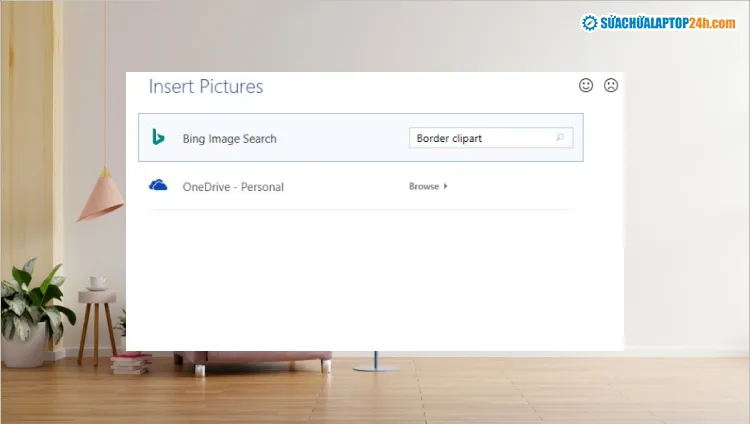Screen dimensions: 750x424
Task: Click empty space in the OneDrive row
Action: click(x=340, y=187)
